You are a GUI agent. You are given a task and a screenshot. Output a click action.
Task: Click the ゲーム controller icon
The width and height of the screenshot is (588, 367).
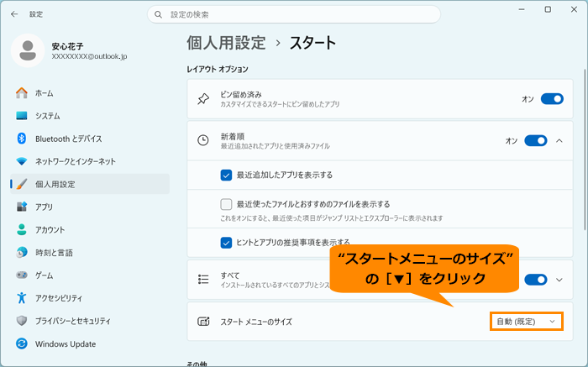pos(22,275)
